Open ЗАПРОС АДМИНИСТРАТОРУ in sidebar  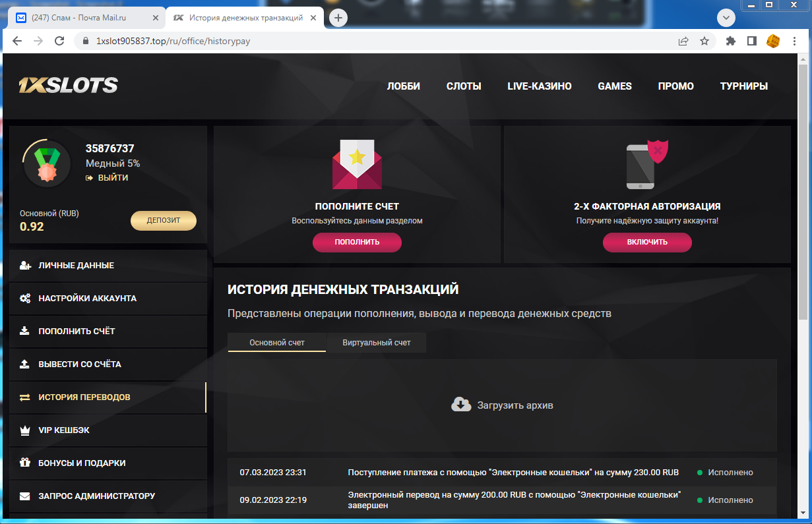coord(108,496)
